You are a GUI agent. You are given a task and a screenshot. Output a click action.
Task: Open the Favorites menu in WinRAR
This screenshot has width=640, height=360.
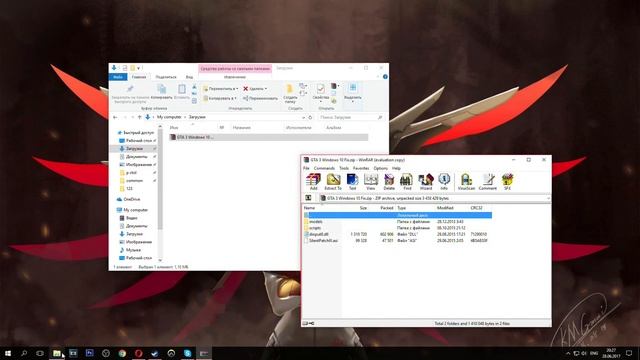361,168
